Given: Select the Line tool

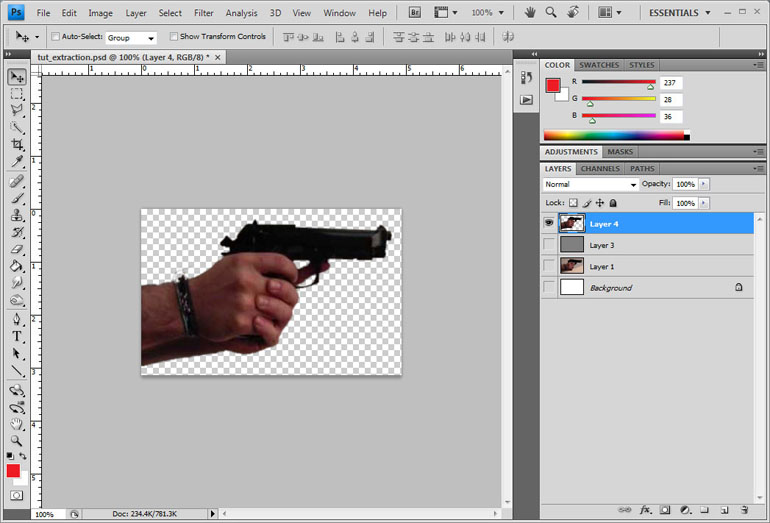Looking at the screenshot, I should tap(17, 371).
